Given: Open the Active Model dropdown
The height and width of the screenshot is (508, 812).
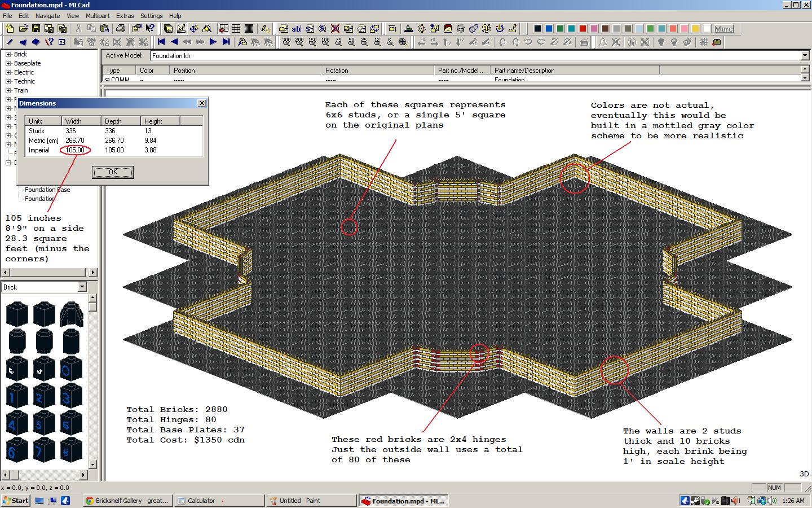Looking at the screenshot, I should pyautogui.click(x=805, y=55).
